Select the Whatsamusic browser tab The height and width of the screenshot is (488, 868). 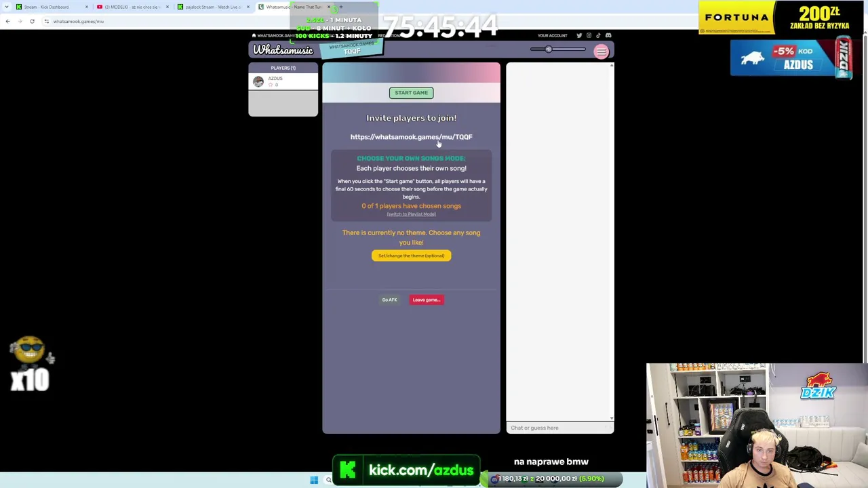[293, 7]
